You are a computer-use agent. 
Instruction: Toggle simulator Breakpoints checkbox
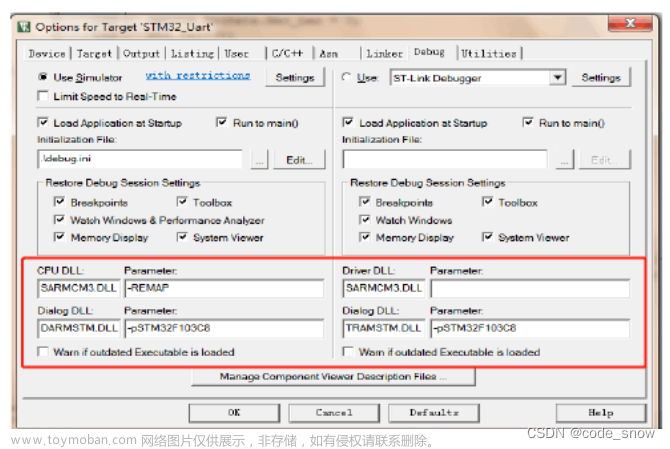[59, 202]
